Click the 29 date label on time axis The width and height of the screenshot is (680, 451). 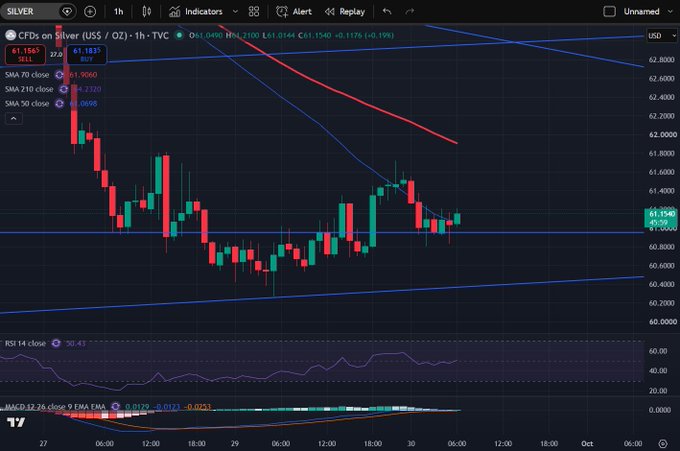click(235, 444)
